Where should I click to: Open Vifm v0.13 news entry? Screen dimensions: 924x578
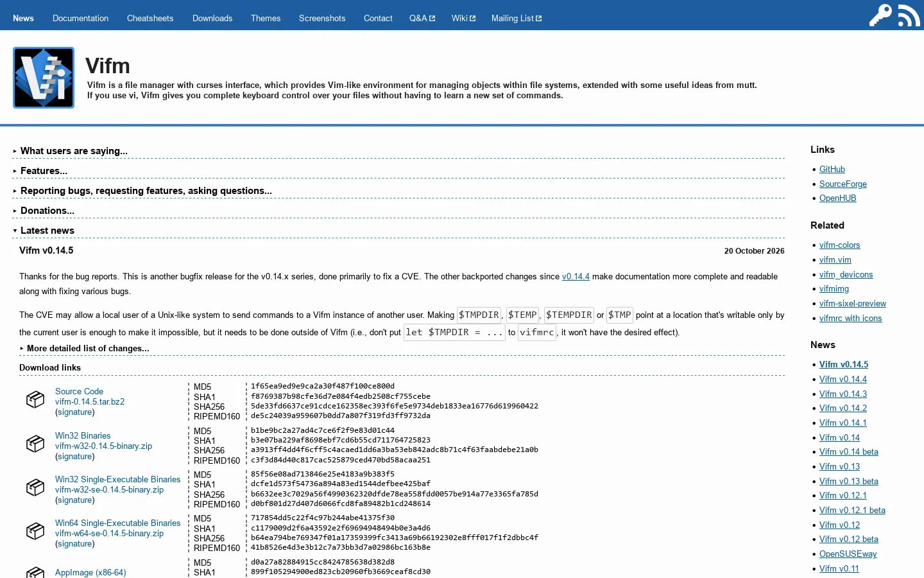[x=840, y=466]
